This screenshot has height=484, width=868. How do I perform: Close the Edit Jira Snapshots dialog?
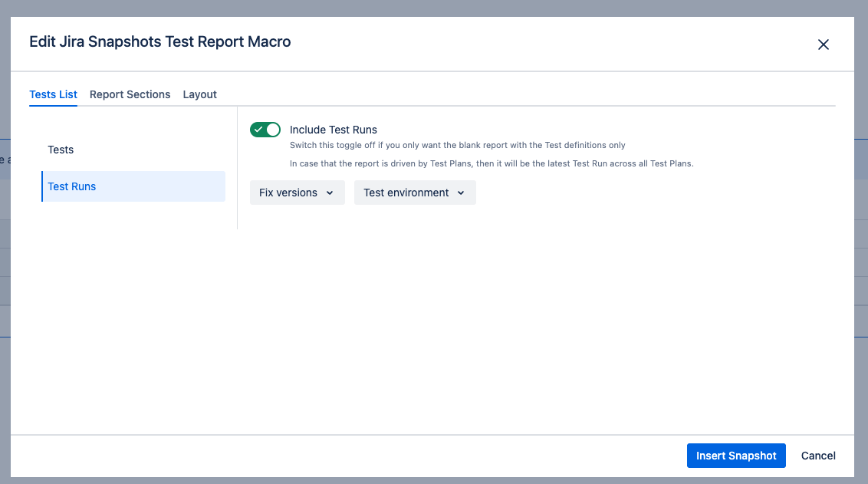[824, 44]
